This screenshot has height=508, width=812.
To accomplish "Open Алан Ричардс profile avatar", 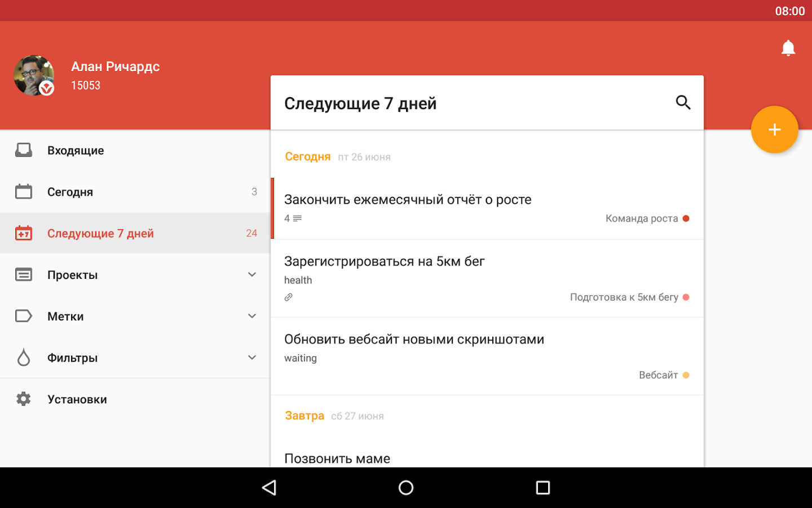I will pyautogui.click(x=34, y=75).
